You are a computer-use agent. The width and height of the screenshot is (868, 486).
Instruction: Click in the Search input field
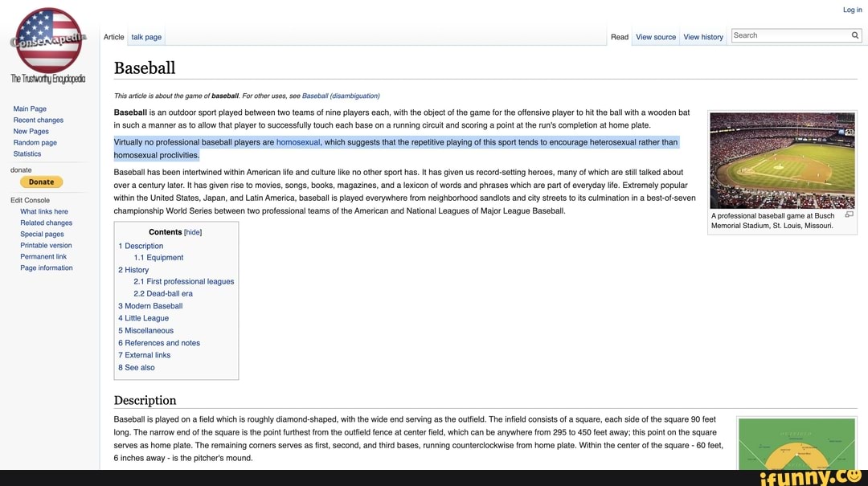tap(789, 35)
